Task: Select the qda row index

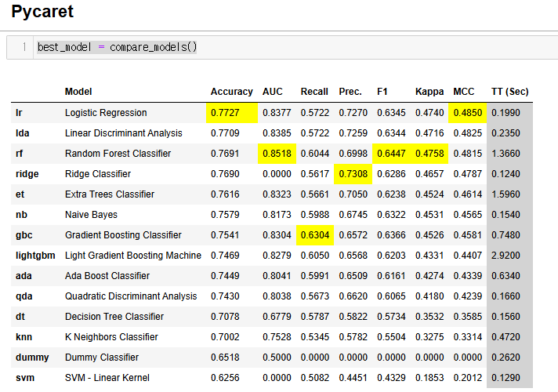Action: tap(24, 296)
